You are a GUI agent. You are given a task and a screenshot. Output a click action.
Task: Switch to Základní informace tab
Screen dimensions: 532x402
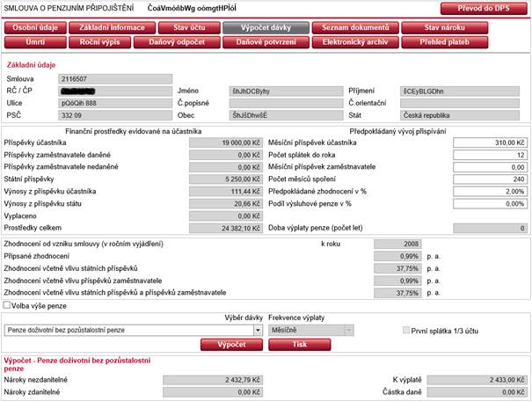106,28
